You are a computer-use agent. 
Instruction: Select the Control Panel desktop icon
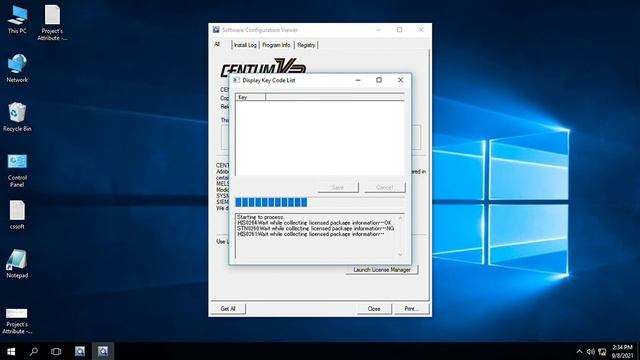tap(17, 170)
